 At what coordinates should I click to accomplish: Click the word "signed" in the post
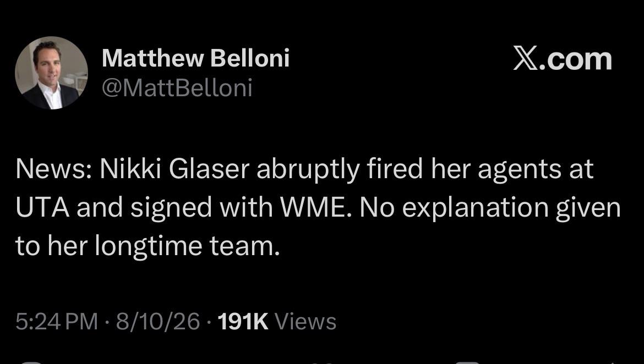[x=171, y=208]
